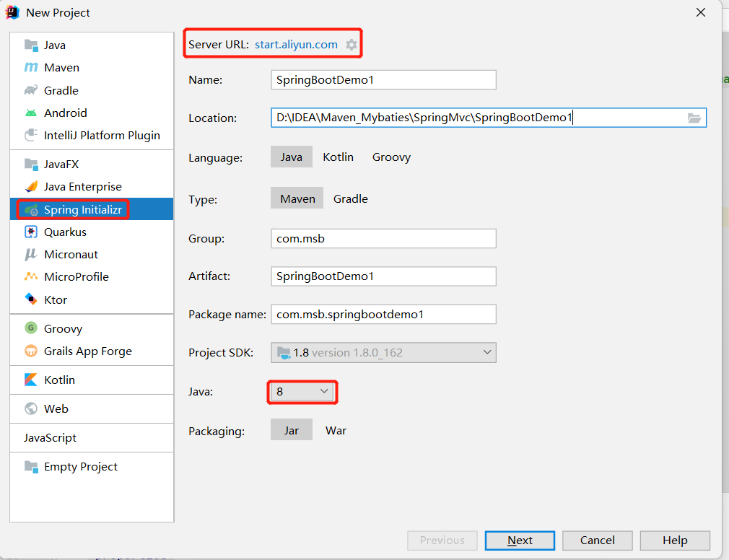Click the Group input field
This screenshot has width=729, height=560.
coord(383,238)
